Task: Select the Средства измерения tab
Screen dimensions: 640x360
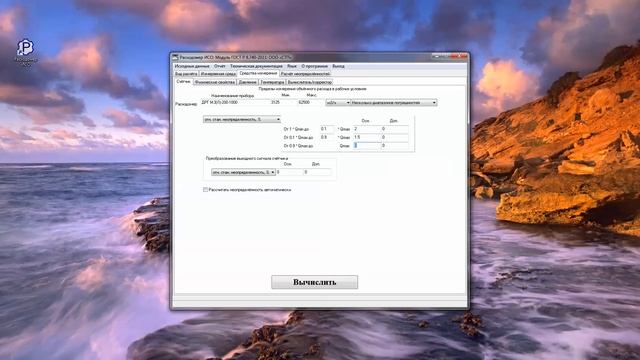Action: point(258,73)
